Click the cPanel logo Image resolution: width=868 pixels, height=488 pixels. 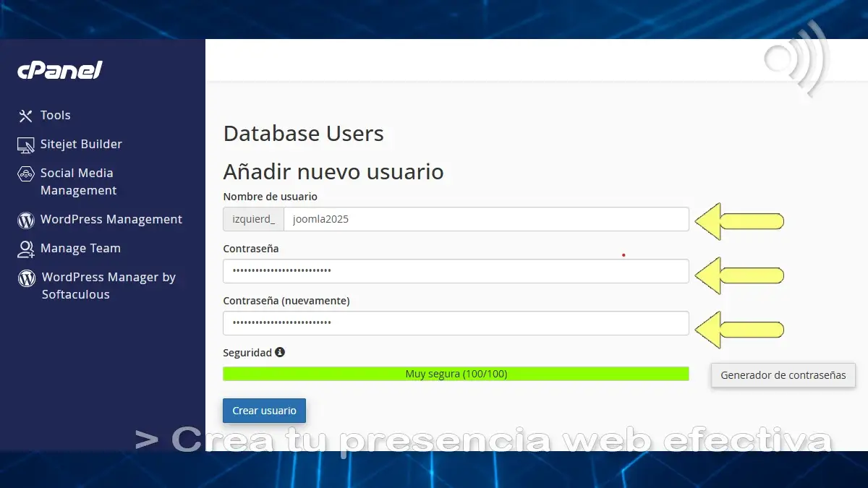pyautogui.click(x=60, y=70)
